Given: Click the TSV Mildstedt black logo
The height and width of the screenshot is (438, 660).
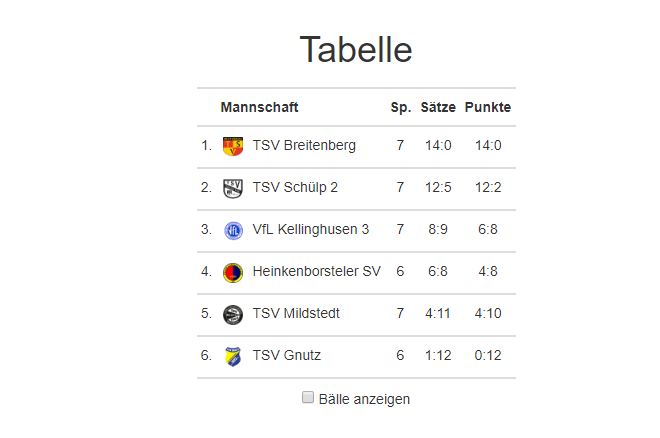Looking at the screenshot, I should [233, 314].
